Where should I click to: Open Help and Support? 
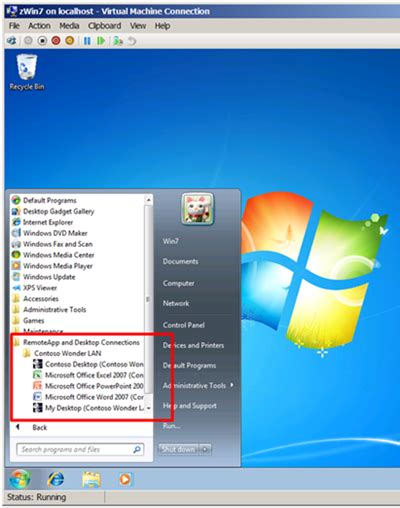[190, 406]
